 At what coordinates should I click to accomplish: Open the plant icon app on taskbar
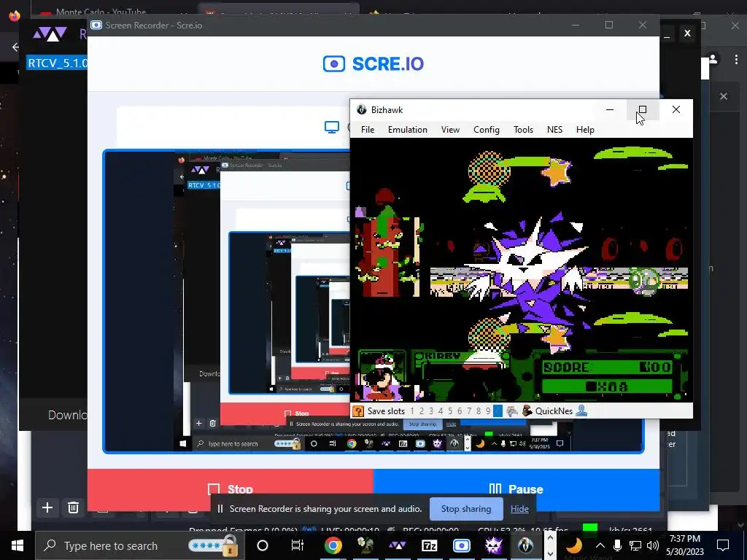pyautogui.click(x=365, y=545)
